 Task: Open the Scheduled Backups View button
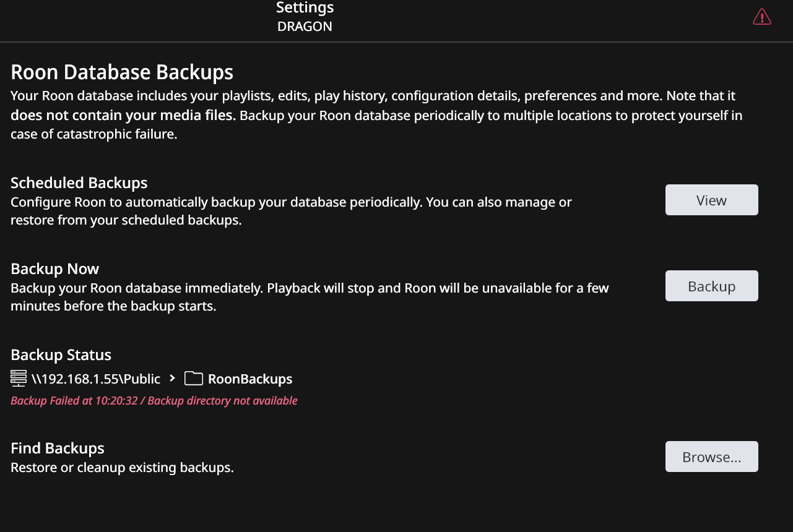coord(711,200)
